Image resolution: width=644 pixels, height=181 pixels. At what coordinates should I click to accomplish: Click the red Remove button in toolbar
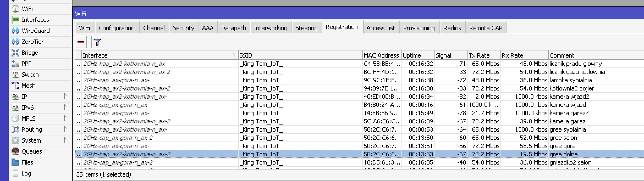(81, 42)
